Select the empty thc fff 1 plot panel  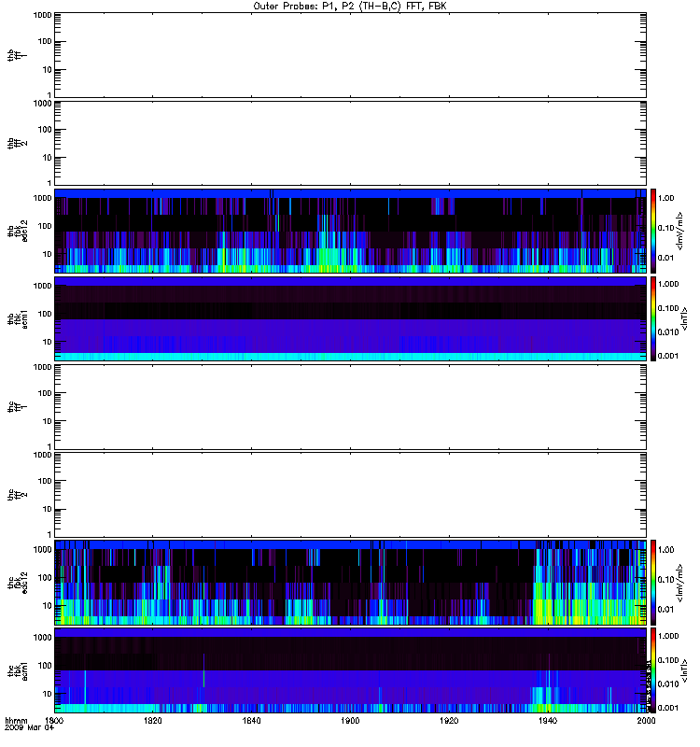point(351,407)
